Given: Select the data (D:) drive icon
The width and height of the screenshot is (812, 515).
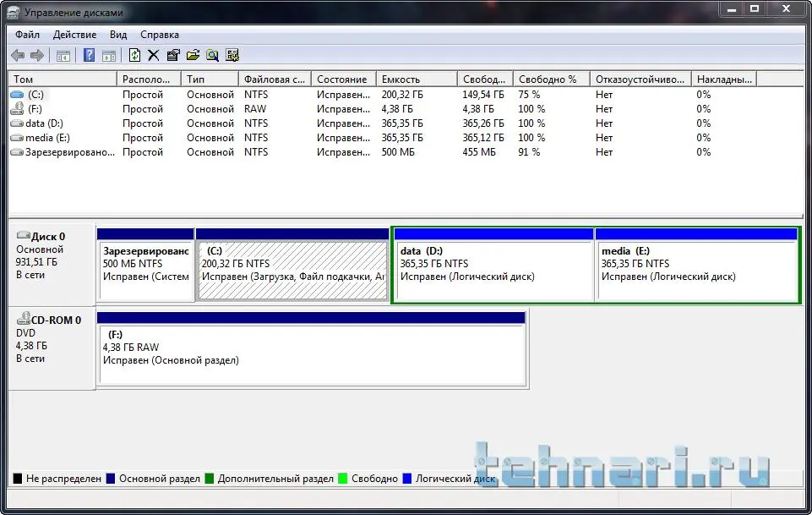Looking at the screenshot, I should point(17,123).
